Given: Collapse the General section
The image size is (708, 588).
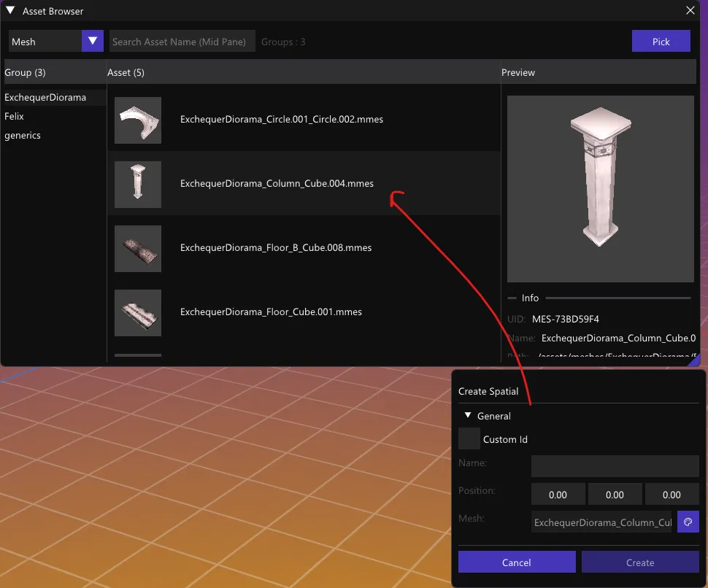Looking at the screenshot, I should click(x=468, y=415).
